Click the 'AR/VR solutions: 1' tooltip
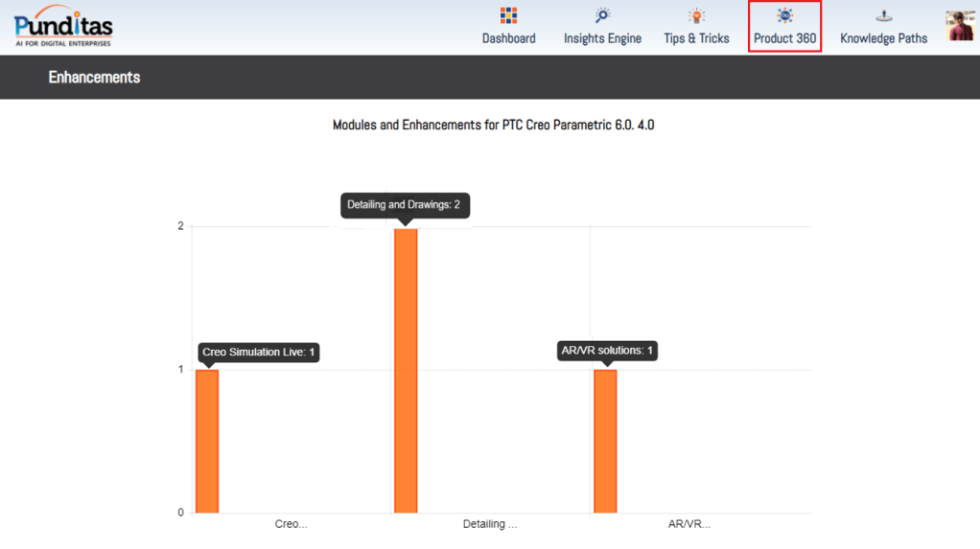Image resolution: width=980 pixels, height=549 pixels. tap(607, 351)
